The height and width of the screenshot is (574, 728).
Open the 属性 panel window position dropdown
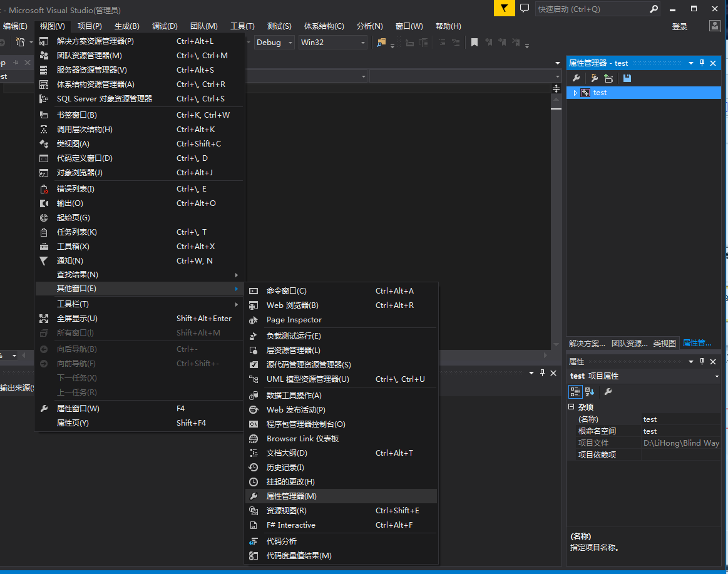(691, 361)
